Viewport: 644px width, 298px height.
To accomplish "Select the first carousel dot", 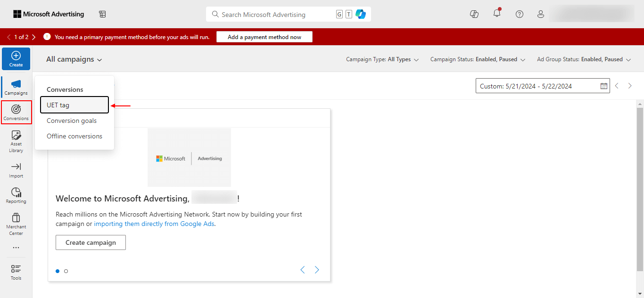I will [x=58, y=271].
